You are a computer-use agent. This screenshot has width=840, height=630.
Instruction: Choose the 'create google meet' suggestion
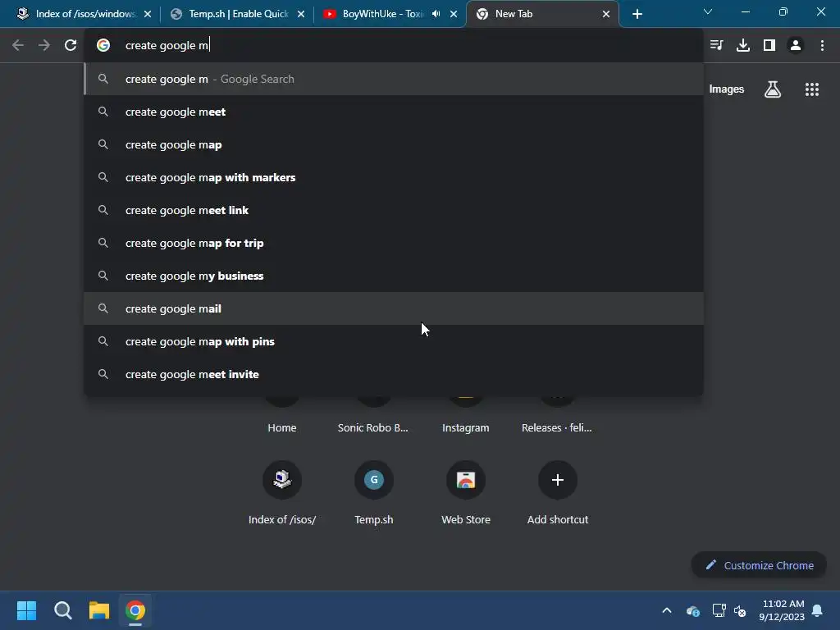point(394,112)
